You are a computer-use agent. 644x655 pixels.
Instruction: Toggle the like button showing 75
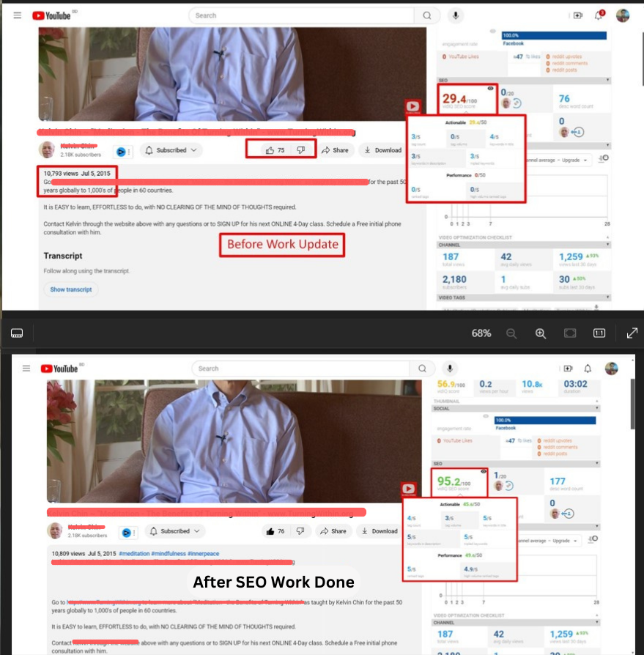pyautogui.click(x=275, y=150)
